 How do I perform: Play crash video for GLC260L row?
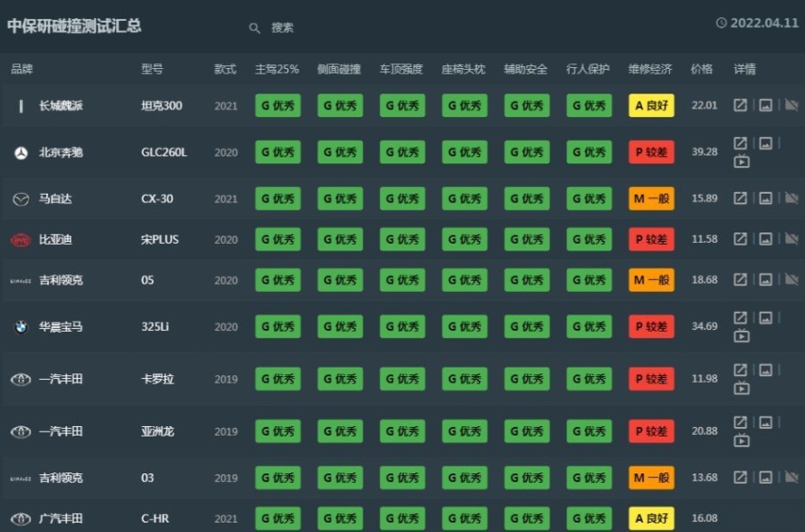[742, 162]
